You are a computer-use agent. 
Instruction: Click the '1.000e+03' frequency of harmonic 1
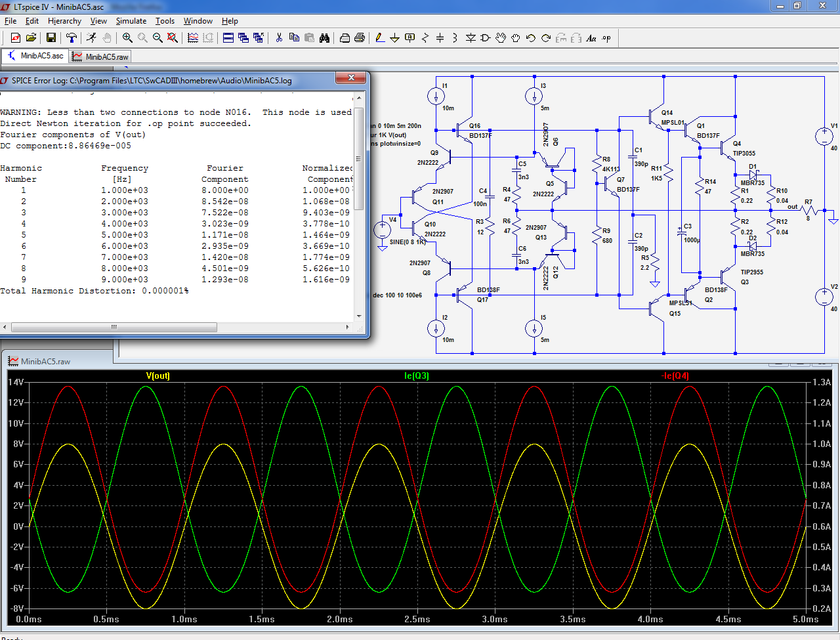[x=125, y=190]
